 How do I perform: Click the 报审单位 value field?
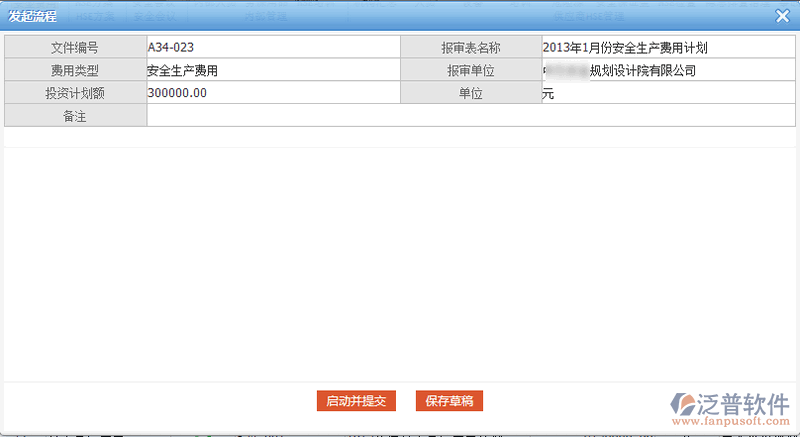click(x=667, y=70)
